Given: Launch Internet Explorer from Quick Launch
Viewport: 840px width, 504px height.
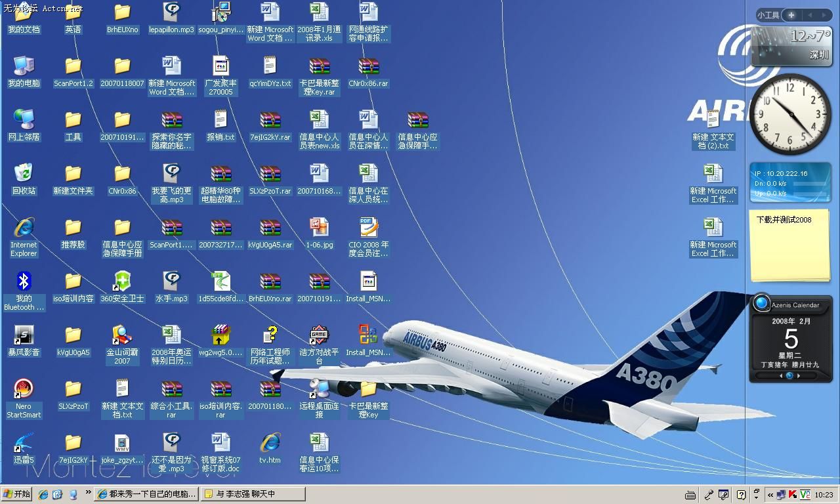Looking at the screenshot, I should click(x=43, y=494).
